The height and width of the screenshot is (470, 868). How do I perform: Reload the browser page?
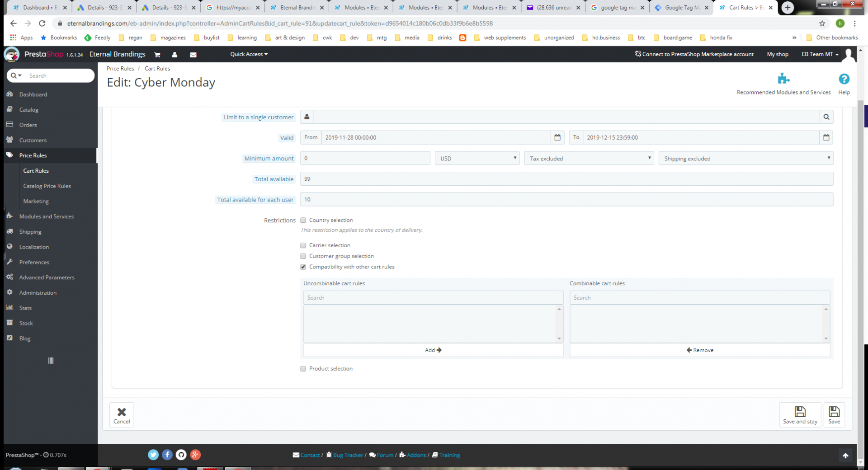point(42,23)
